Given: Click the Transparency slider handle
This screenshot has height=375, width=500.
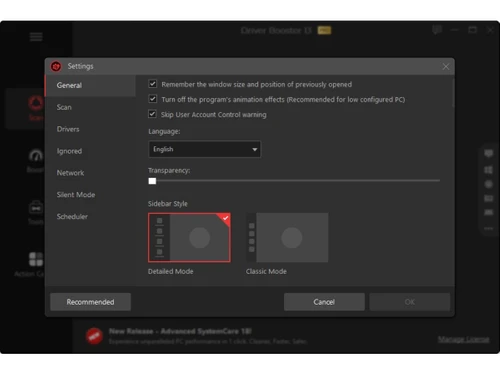Looking at the screenshot, I should click(152, 181).
